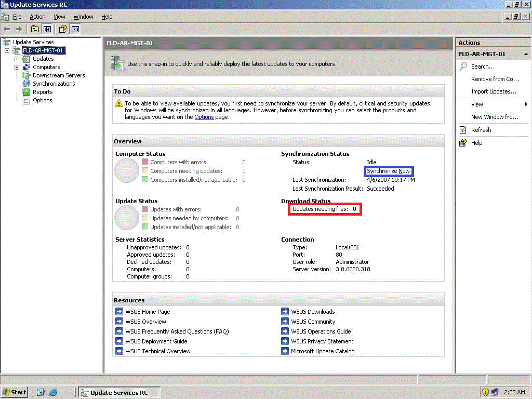Image resolution: width=532 pixels, height=399 pixels.
Task: Click the Update Services root tree icon
Action: [x=6, y=42]
